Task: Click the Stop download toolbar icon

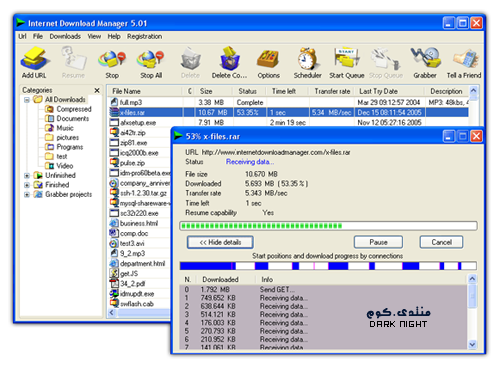Action: [112, 59]
